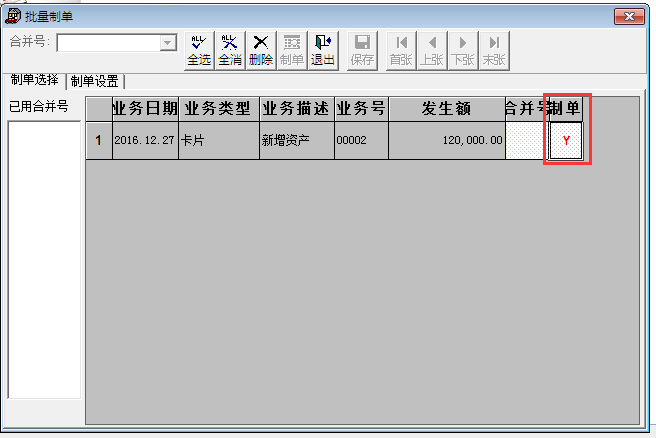Toggle the 制单 Y flag in row 1
Viewport: 656px width, 438px height.
click(x=566, y=141)
